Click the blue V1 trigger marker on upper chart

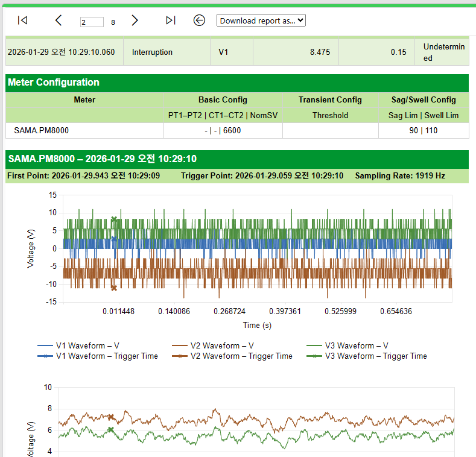click(114, 239)
